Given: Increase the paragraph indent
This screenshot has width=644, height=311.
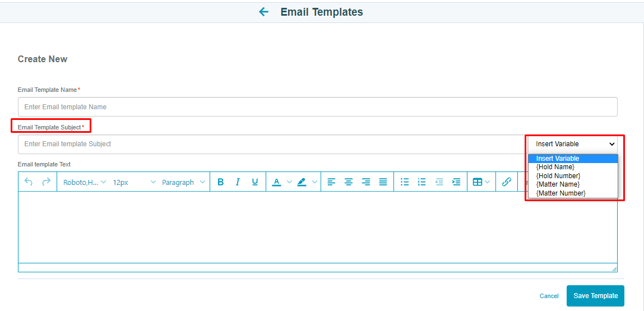Looking at the screenshot, I should (x=456, y=182).
